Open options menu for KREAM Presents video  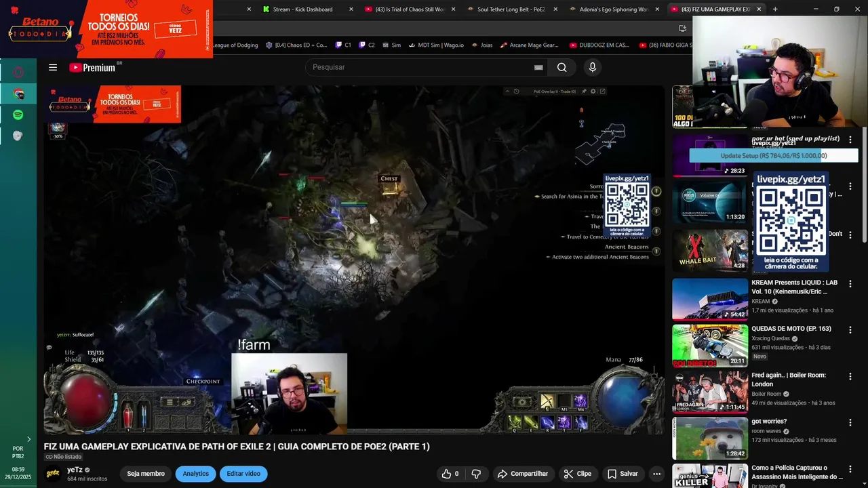(x=850, y=283)
